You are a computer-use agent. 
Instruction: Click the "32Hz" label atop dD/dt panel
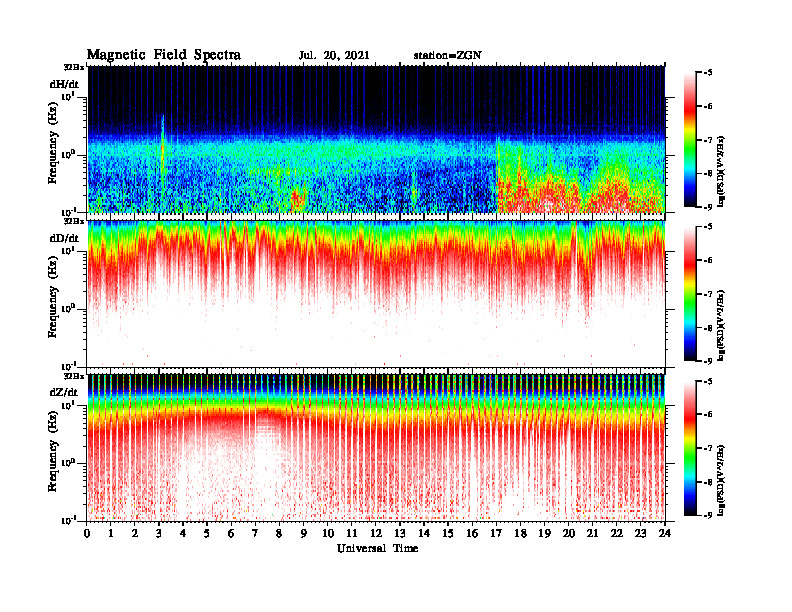tap(74, 221)
